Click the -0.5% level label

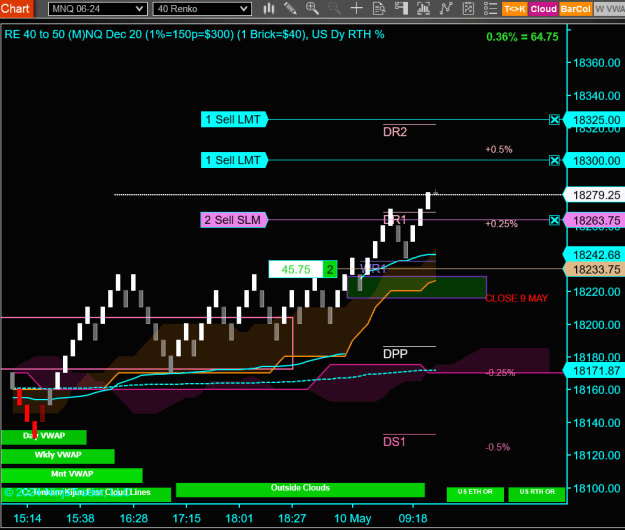pyautogui.click(x=498, y=447)
